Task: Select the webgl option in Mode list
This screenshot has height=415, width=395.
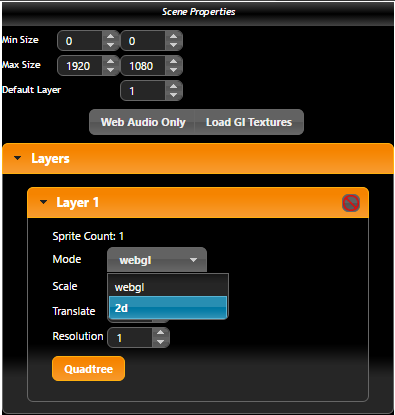Action: click(x=168, y=287)
